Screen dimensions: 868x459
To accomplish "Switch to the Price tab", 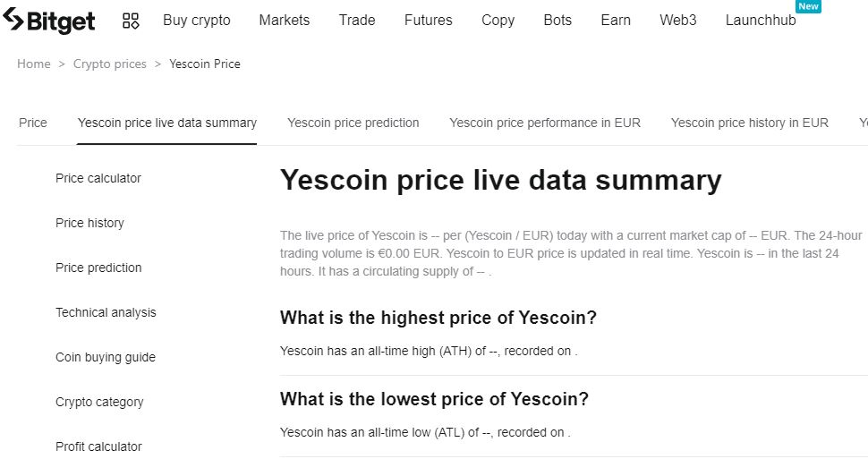I will pyautogui.click(x=33, y=123).
